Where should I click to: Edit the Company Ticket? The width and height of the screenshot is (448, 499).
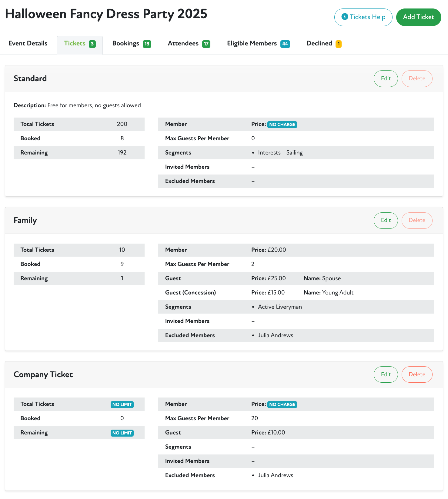pos(386,374)
